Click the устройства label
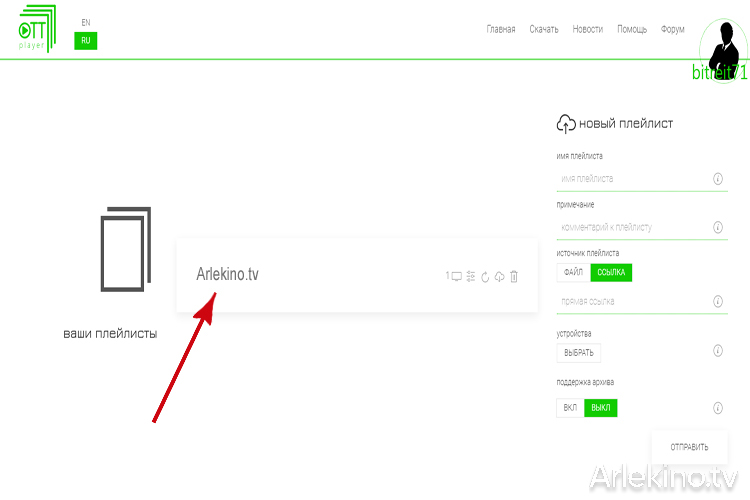Viewport: 750px width, 500px height. 574,333
